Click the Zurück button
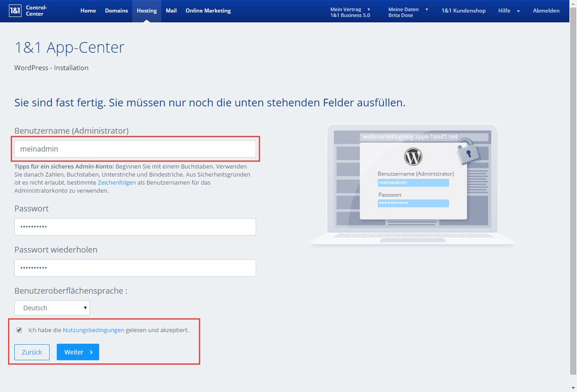Image resolution: width=577 pixels, height=392 pixels. tap(32, 352)
